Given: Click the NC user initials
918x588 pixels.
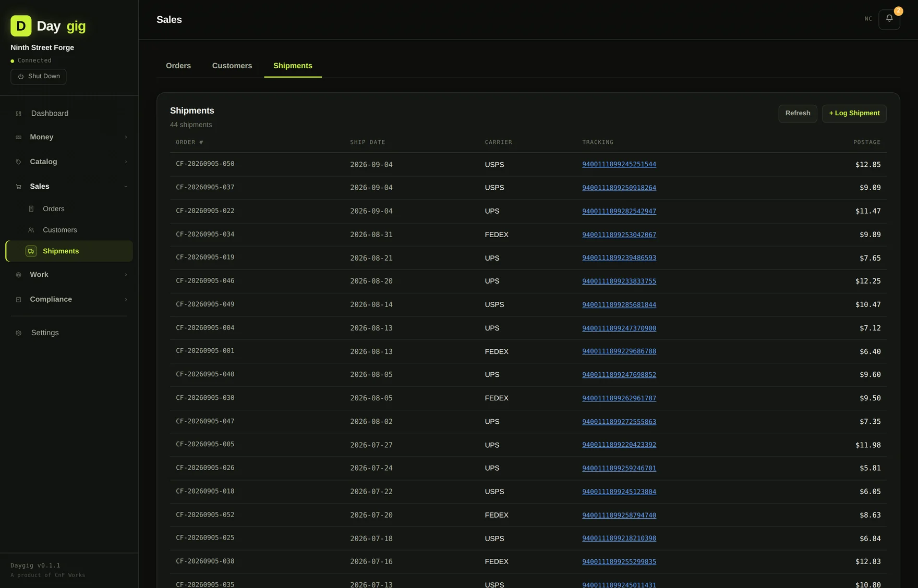Looking at the screenshot, I should pos(868,19).
